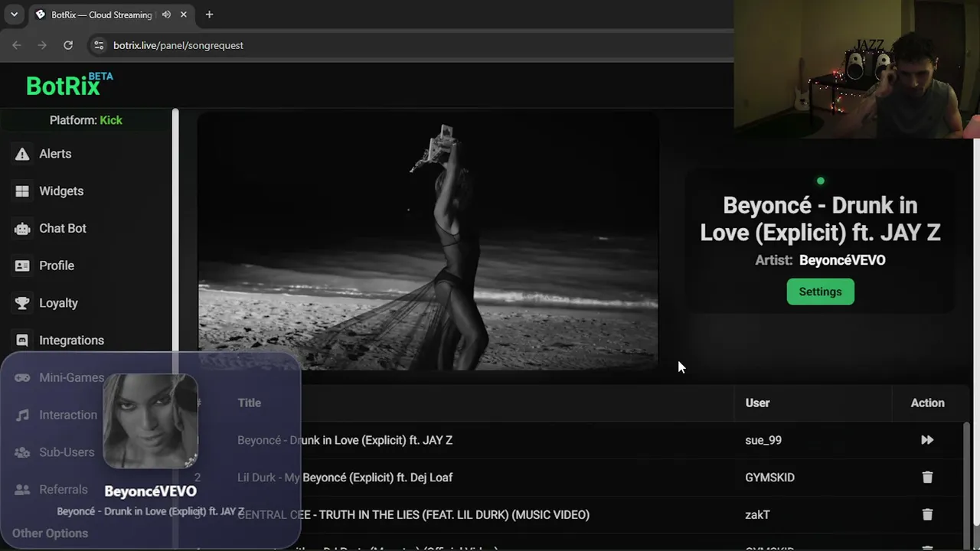The height and width of the screenshot is (551, 980).
Task: Click the now-playing title heading
Action: coord(820,219)
